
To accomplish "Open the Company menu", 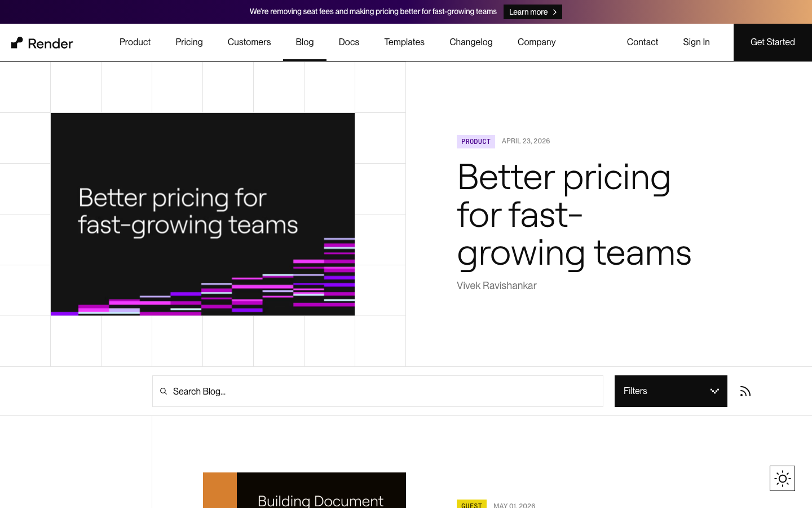I will 537,42.
